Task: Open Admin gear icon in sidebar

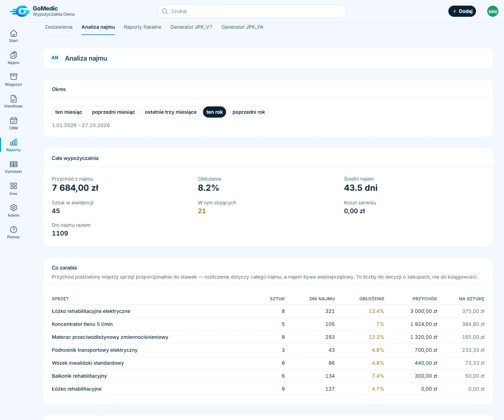Action: pos(13,208)
